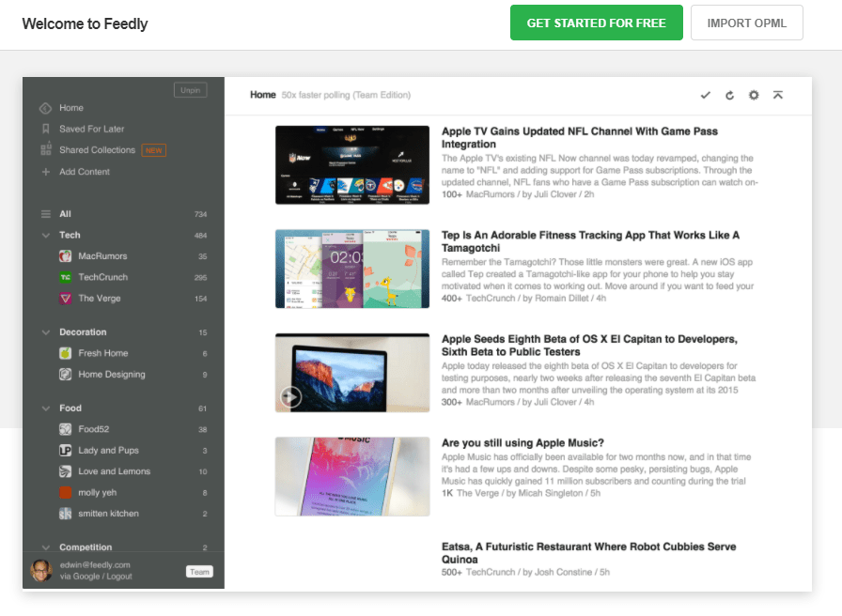Click the Tep app article thumbnail

pos(352,269)
